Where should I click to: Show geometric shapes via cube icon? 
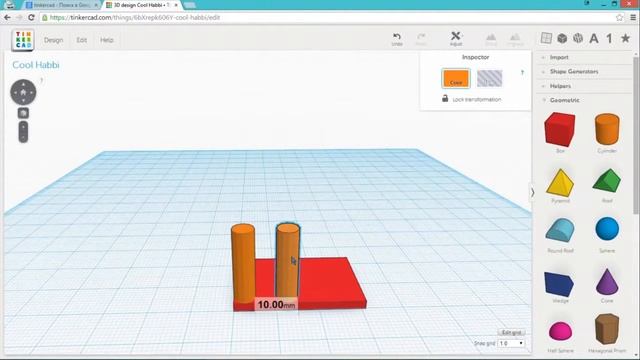coord(562,38)
